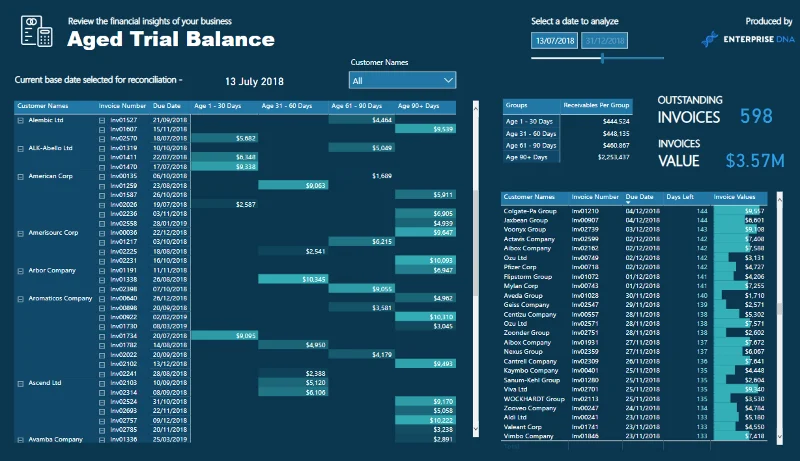Sort by Age 61 - 90 Days column header
800x461 pixels.
(357, 106)
